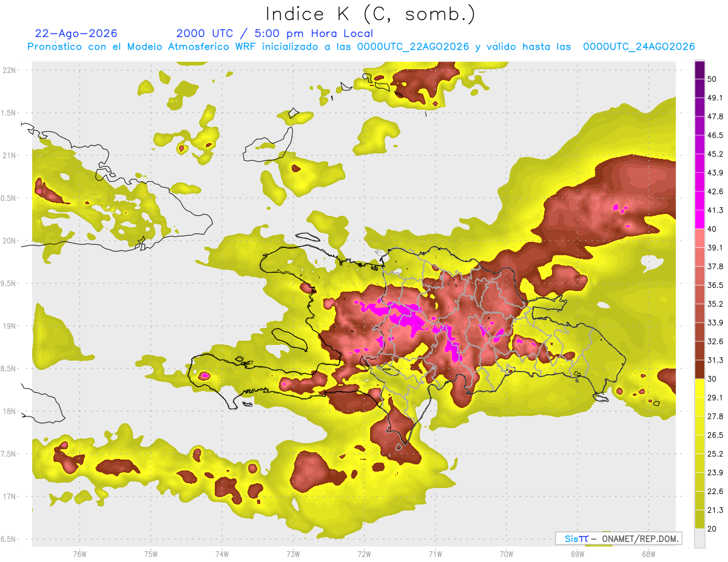The image size is (728, 562).
Task: Click the legend value '35.2'
Action: 715,304
